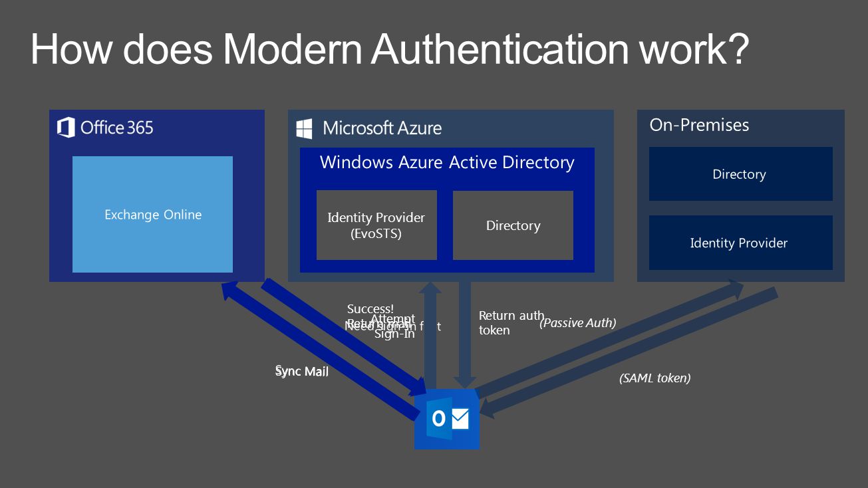
Task: Click the '(SAML token)' label
Action: (x=655, y=378)
